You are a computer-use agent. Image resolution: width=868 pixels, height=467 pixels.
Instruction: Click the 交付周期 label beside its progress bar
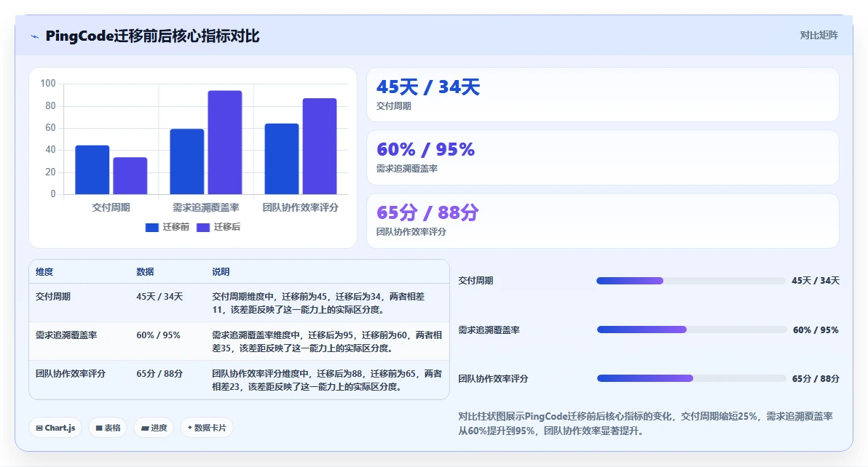click(476, 281)
